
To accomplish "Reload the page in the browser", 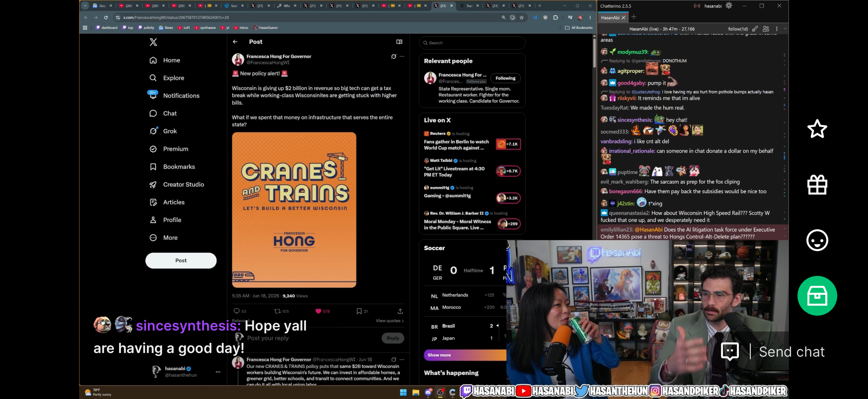I will pos(106,18).
